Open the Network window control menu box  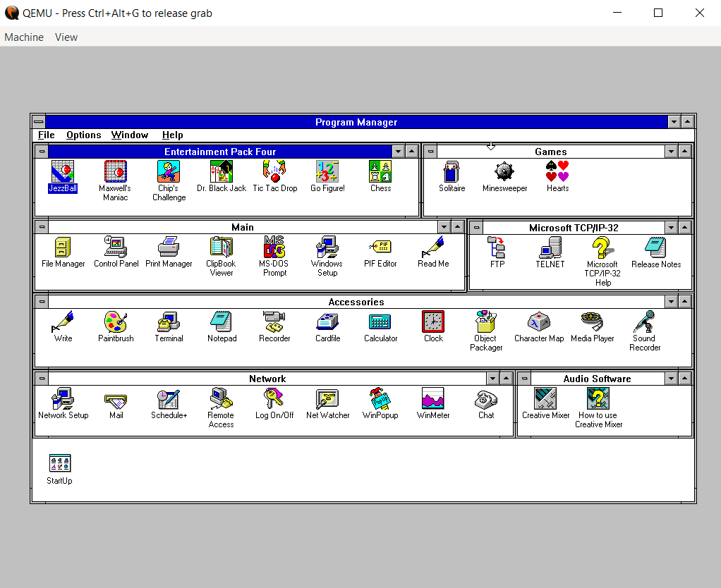42,379
